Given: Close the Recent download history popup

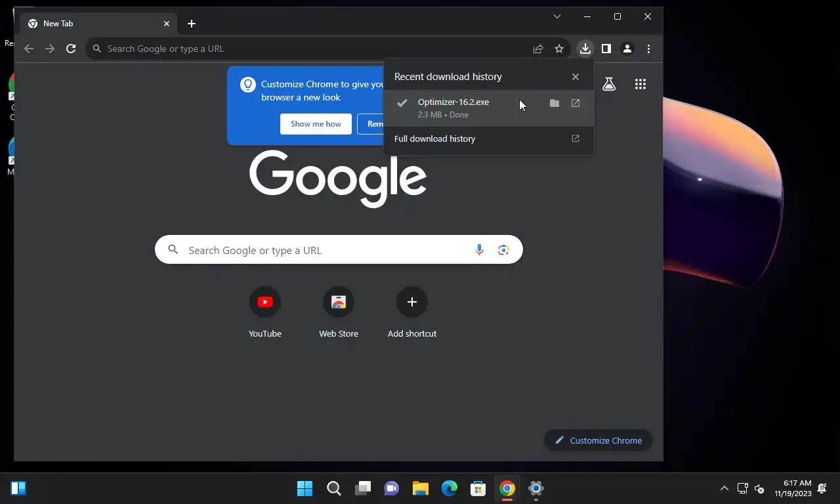Looking at the screenshot, I should point(576,77).
